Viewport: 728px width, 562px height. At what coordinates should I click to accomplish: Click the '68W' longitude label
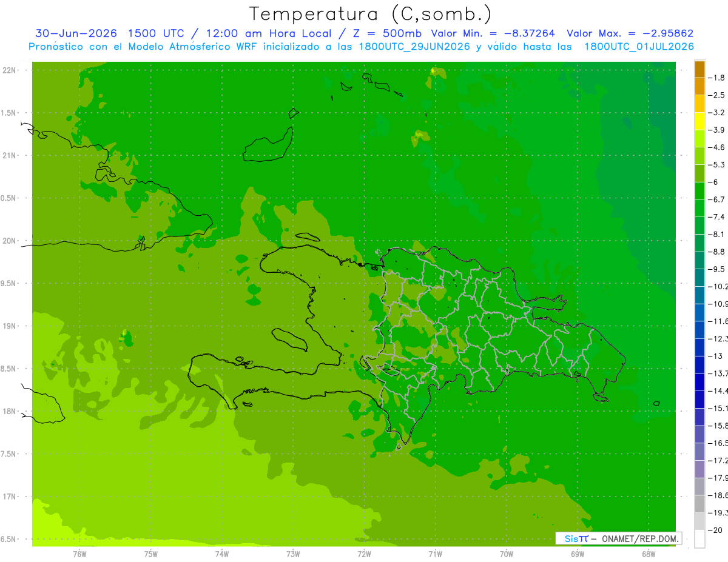pyautogui.click(x=648, y=554)
